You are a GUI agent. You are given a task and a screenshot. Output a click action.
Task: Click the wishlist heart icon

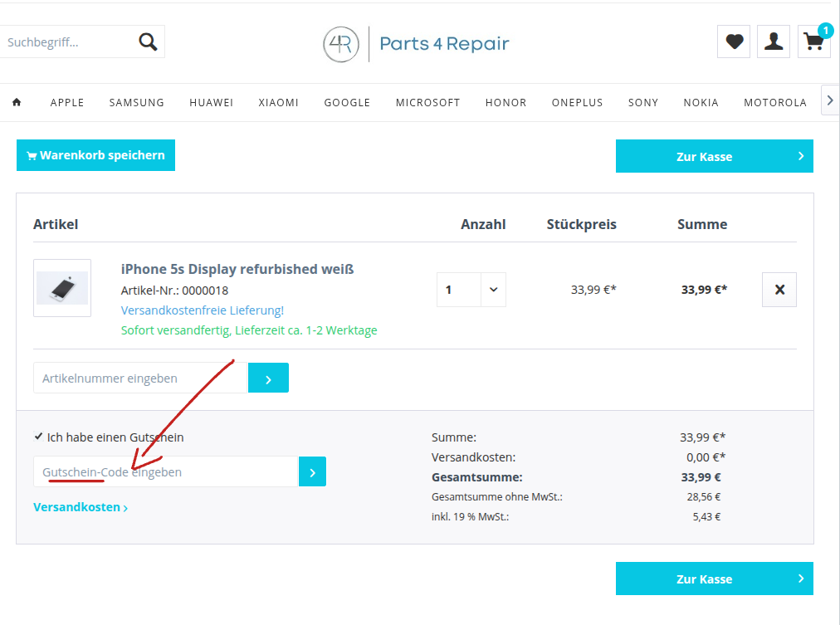733,41
